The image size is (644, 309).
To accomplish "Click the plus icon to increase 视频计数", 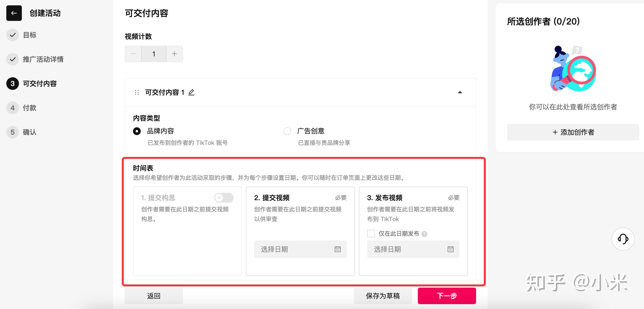I will (x=174, y=53).
